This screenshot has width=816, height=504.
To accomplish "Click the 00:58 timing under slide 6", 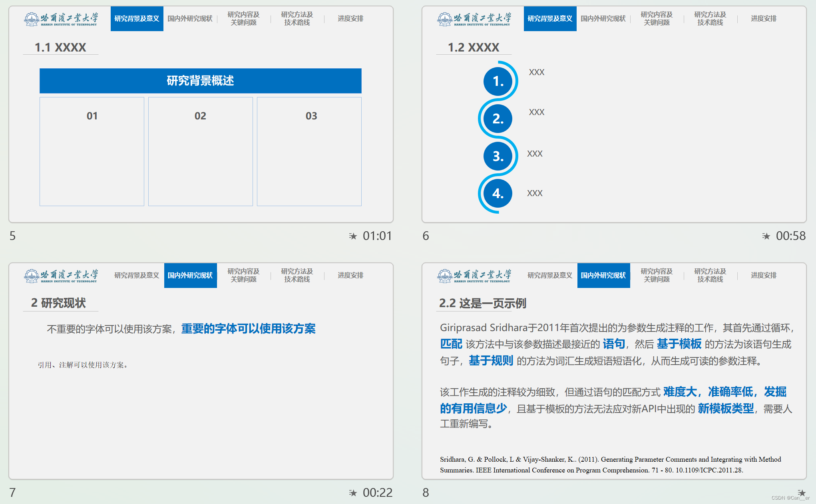I will point(790,236).
